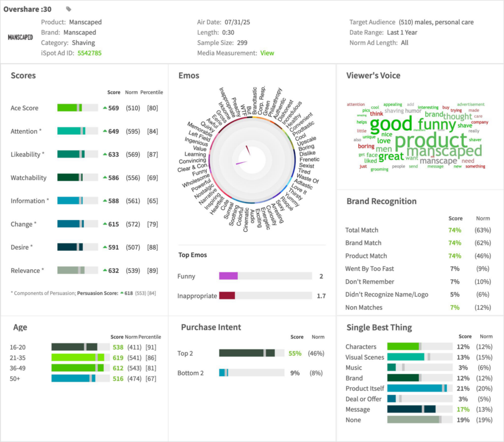Open the iSpot Ad ID 5542785 link
This screenshot has height=442, width=504.
pyautogui.click(x=89, y=53)
